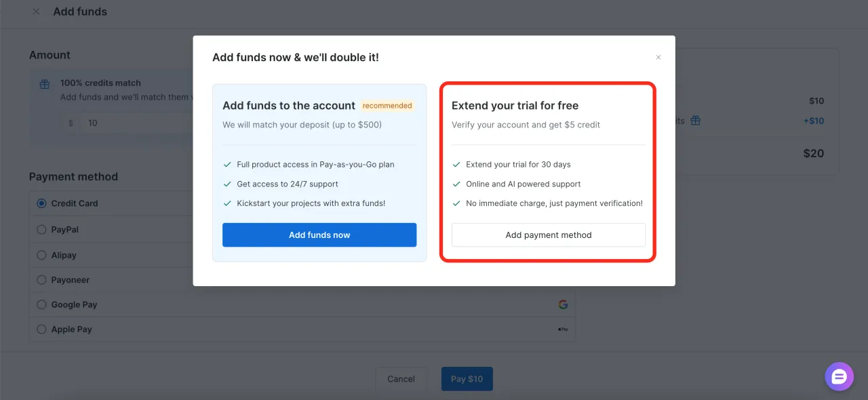Select the Alipay radio option
Viewport: 868px width, 400px height.
41,256
